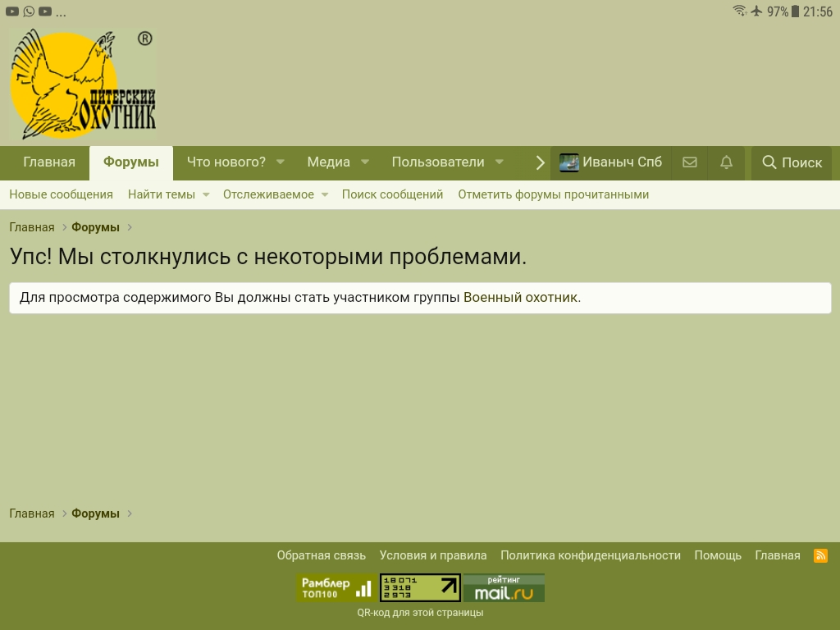
Task: Click the LiveInternet counter badge with arrow
Action: [x=420, y=587]
